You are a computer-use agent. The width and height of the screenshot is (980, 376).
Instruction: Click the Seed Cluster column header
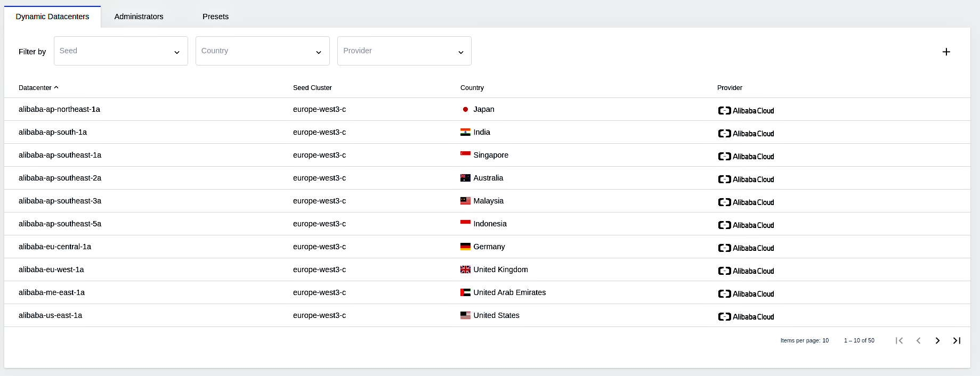(312, 88)
